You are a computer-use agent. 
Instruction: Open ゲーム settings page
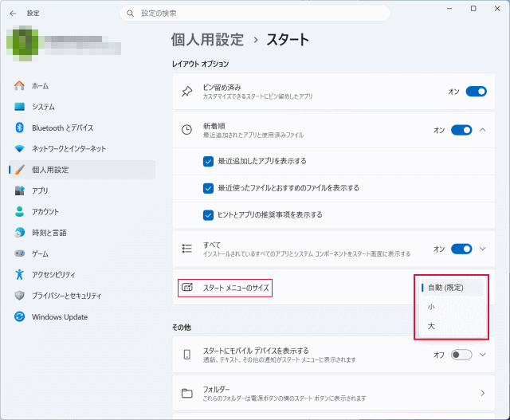click(x=82, y=253)
